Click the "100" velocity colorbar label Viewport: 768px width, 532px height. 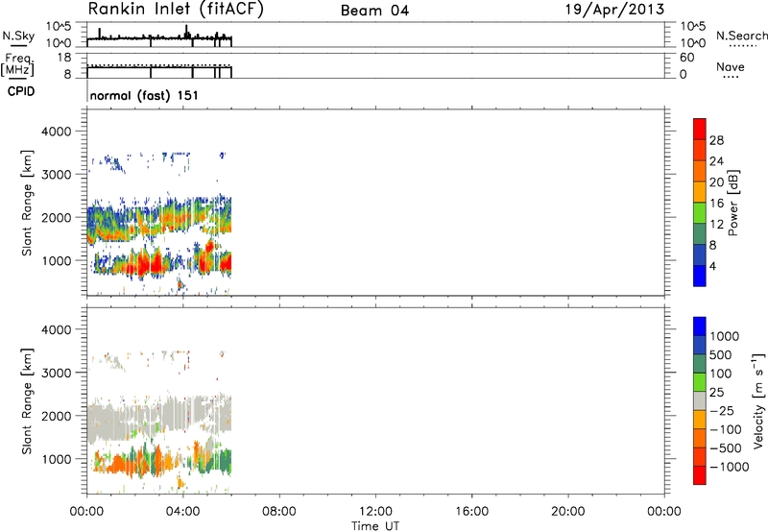720,374
